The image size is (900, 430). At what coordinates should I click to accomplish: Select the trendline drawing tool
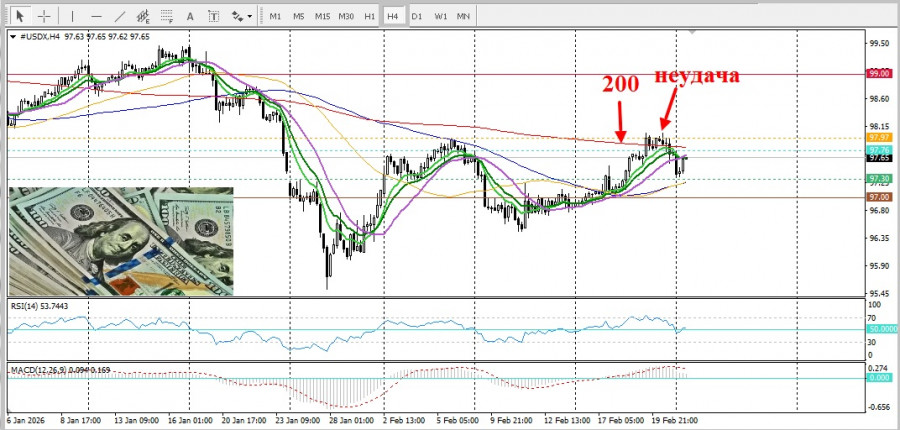tap(120, 16)
